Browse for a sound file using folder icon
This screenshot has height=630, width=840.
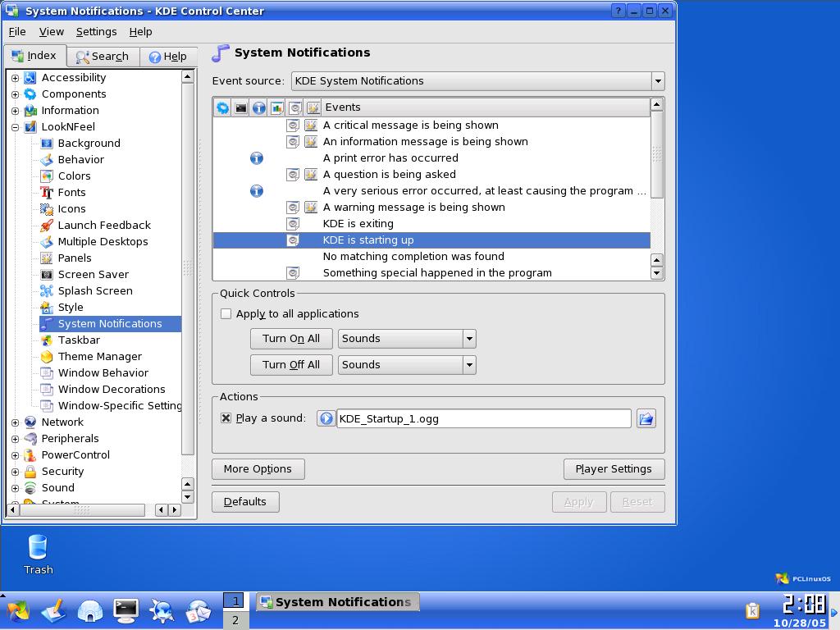point(646,418)
